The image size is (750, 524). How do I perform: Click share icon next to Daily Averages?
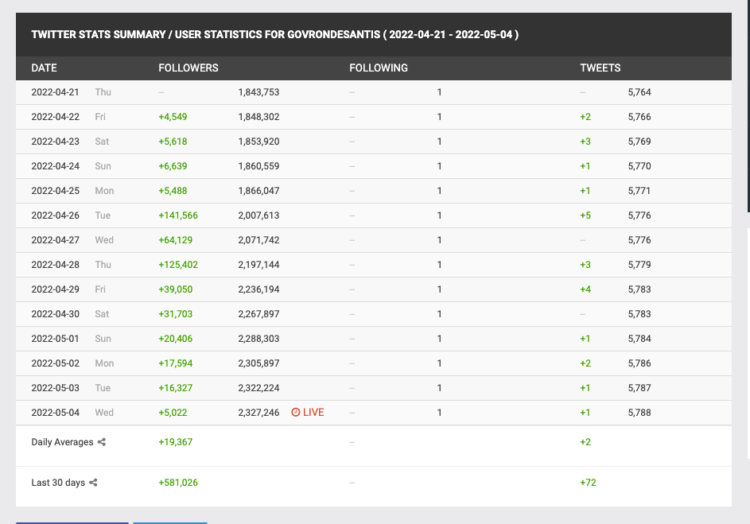[101, 442]
